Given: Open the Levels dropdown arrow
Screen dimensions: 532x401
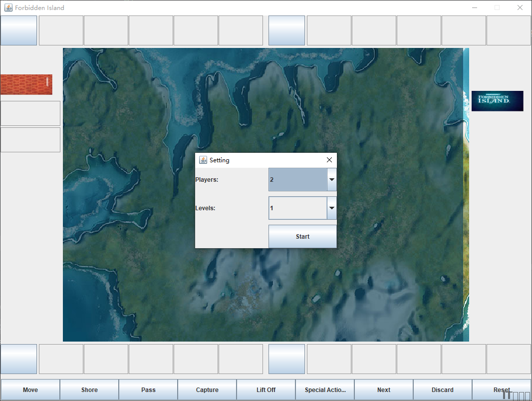Looking at the screenshot, I should pos(331,208).
